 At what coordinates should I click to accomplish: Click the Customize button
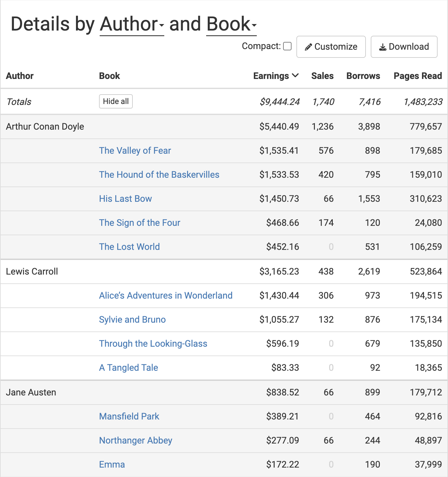point(331,47)
